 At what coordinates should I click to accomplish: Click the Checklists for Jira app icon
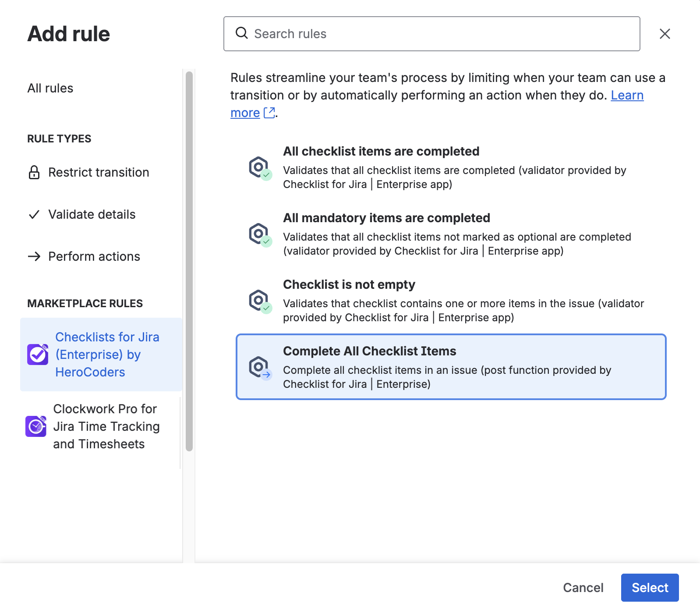pyautogui.click(x=38, y=354)
